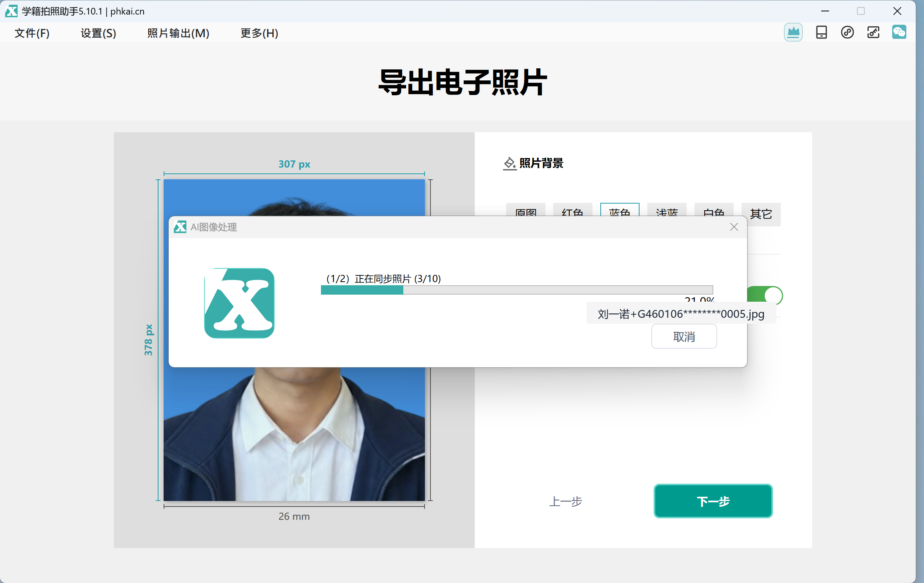
Task: Click the crown VIP icon in toolbar
Action: coord(793,32)
